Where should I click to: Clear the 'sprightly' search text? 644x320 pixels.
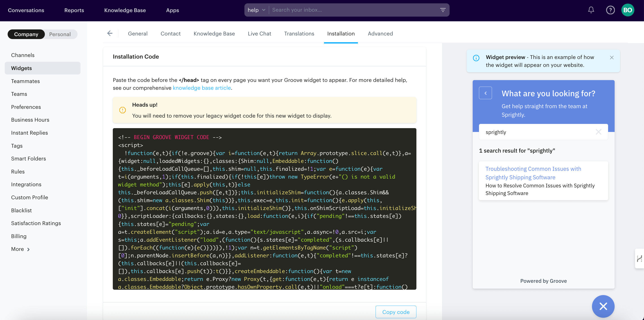598,132
